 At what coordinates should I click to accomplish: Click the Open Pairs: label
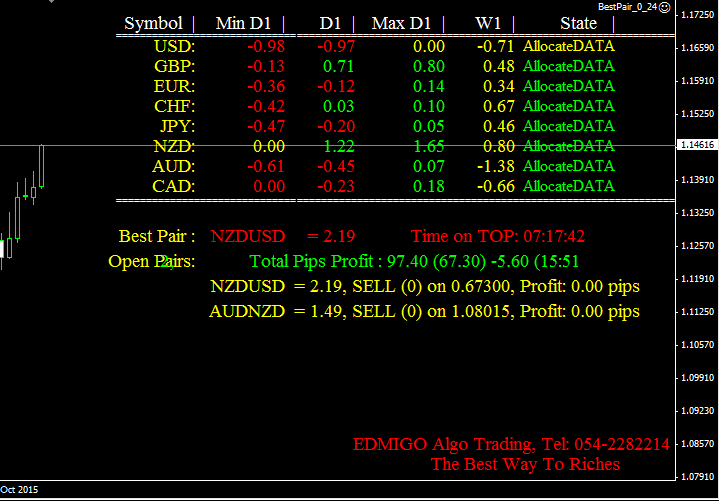pos(152,261)
